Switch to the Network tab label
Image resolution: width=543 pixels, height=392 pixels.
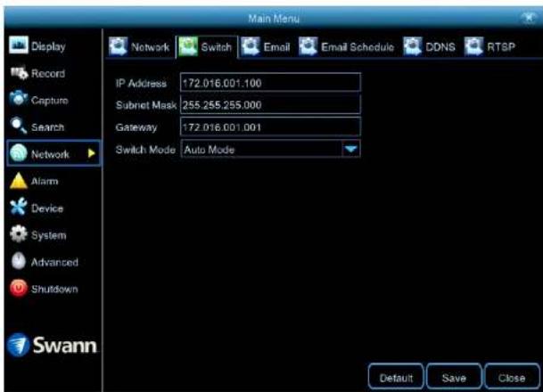point(151,47)
